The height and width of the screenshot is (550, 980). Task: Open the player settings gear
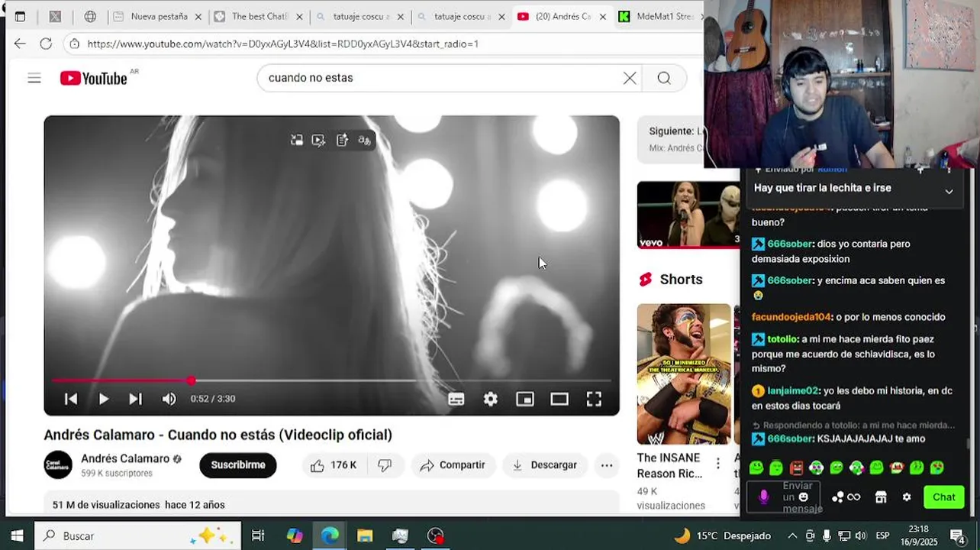(491, 399)
